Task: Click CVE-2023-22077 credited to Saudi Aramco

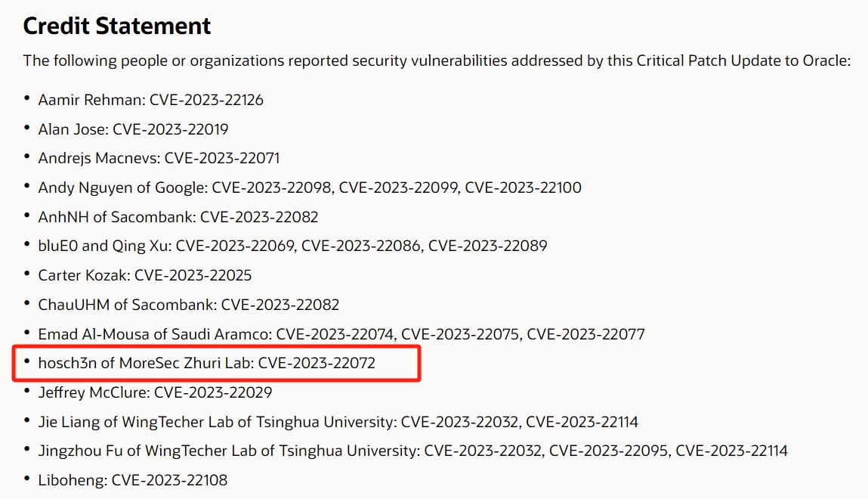Action: [x=586, y=333]
